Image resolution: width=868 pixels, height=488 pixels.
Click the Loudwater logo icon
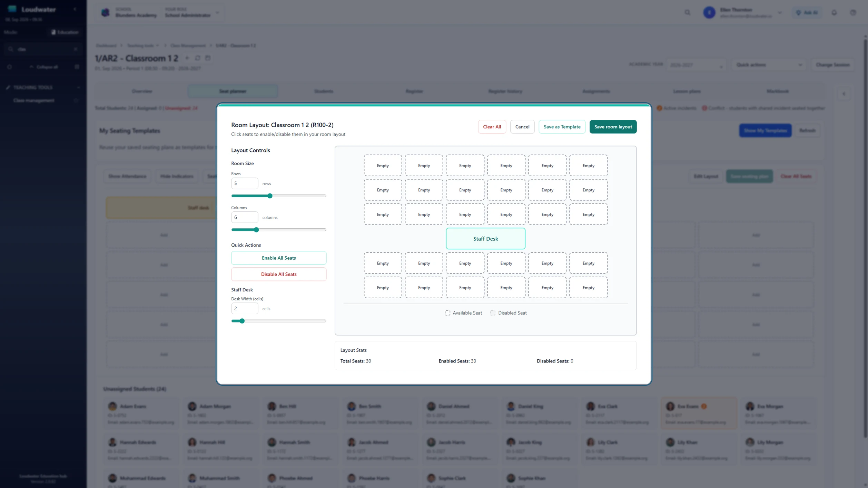coord(12,9)
